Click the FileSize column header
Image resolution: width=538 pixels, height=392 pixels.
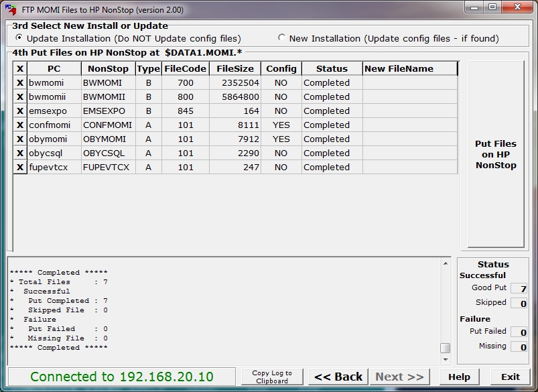tap(234, 68)
